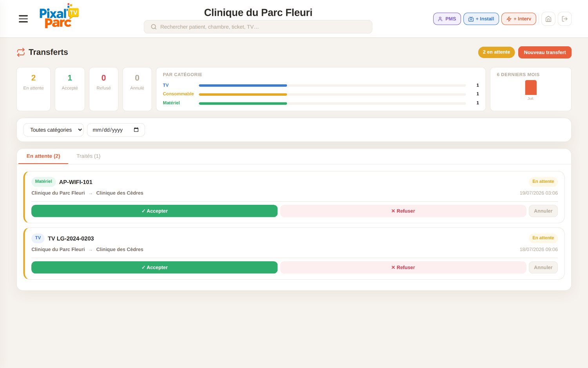Click the Accepté count card
This screenshot has width=588, height=368.
pyautogui.click(x=70, y=89)
